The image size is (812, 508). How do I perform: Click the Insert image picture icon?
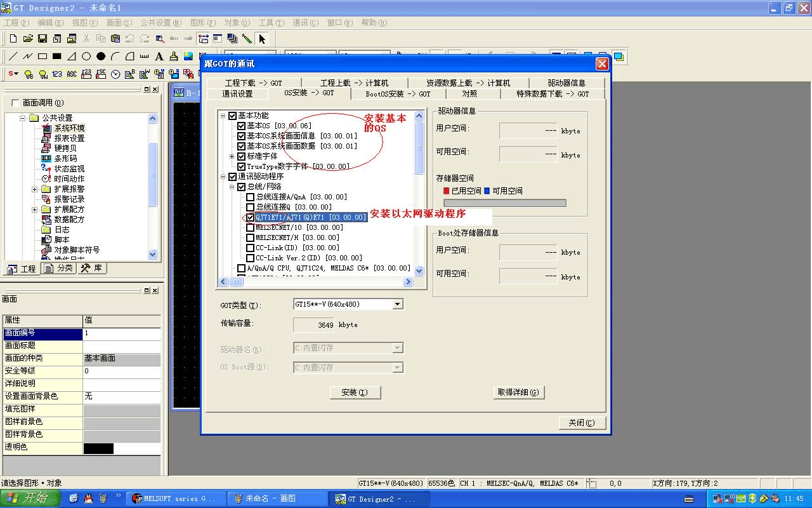pyautogui.click(x=188, y=57)
